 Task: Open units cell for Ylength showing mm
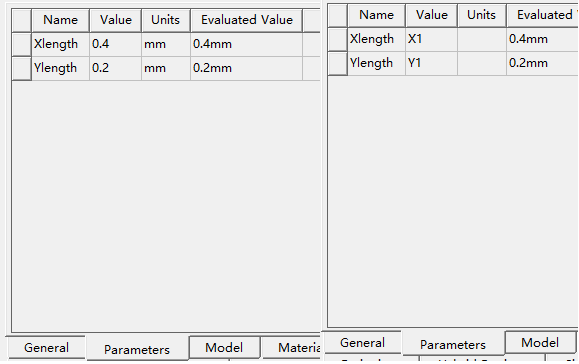(166, 68)
